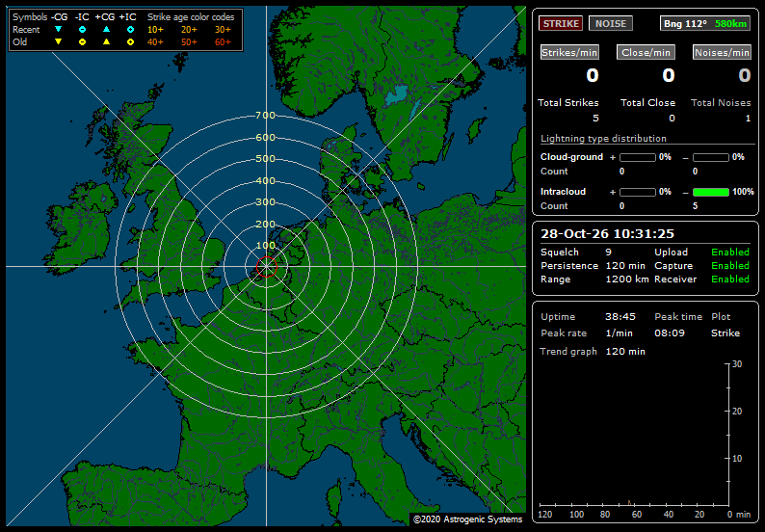765x532 pixels.
Task: Click the Noises/min label box
Action: pyautogui.click(x=722, y=52)
